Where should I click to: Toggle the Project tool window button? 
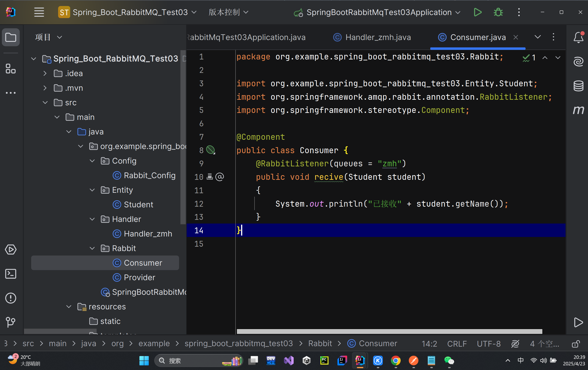click(x=11, y=37)
